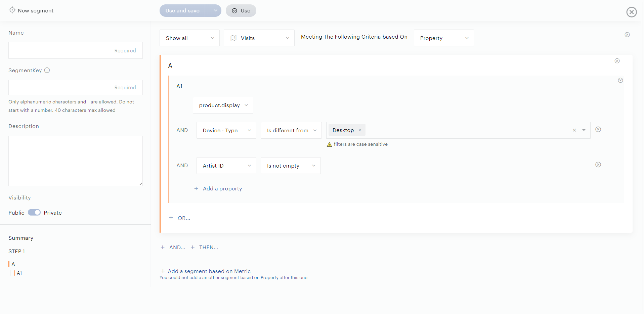Screen dimensions: 644x314
Task: Clear all values in Device Type filter
Action: pyautogui.click(x=574, y=130)
